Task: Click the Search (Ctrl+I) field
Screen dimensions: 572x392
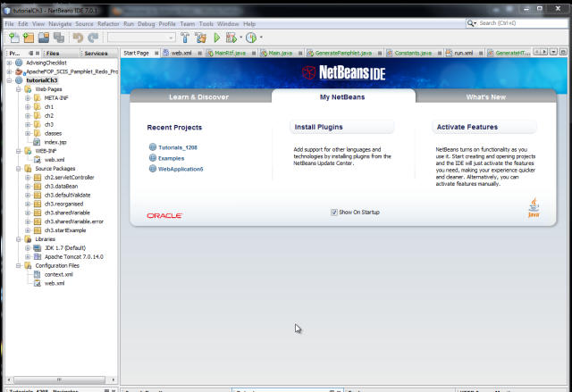Action: tap(522, 23)
